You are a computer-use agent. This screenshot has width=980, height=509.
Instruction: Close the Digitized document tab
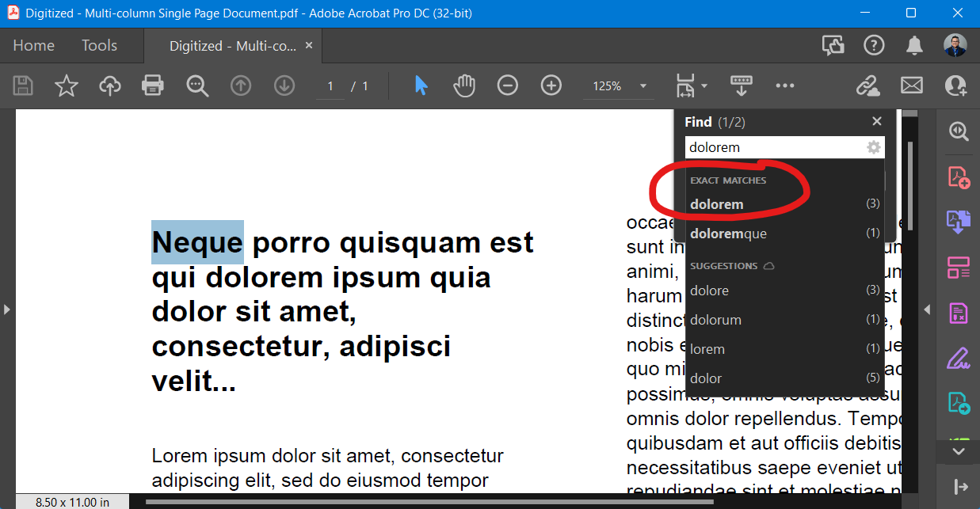tap(309, 46)
